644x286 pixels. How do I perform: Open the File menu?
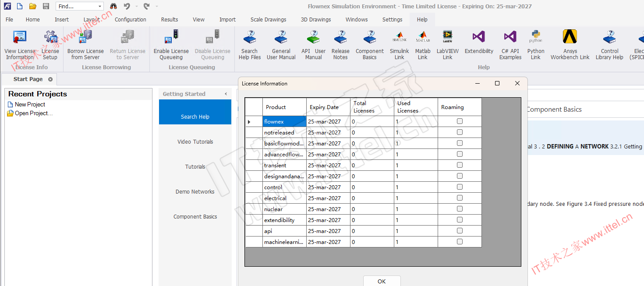point(9,19)
